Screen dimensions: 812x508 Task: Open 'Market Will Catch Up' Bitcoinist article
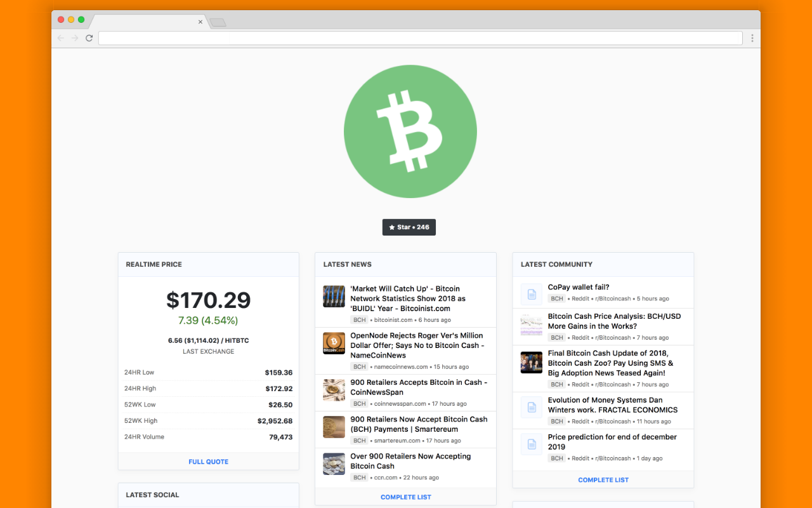[x=408, y=298]
